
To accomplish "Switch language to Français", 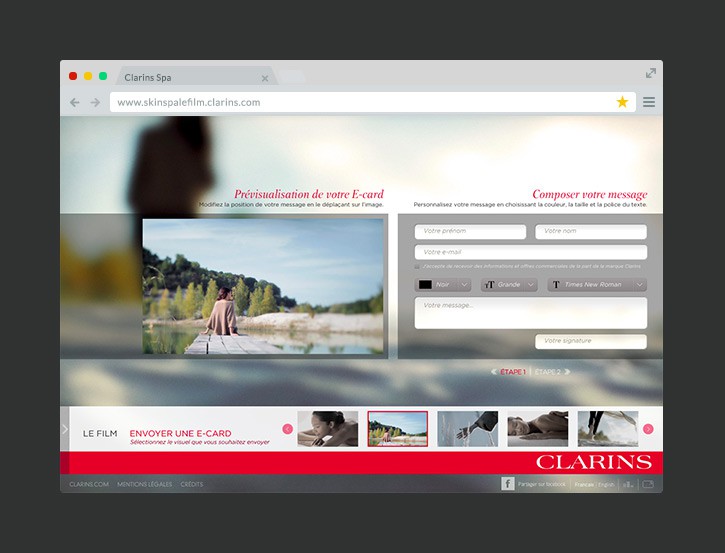I will (584, 485).
